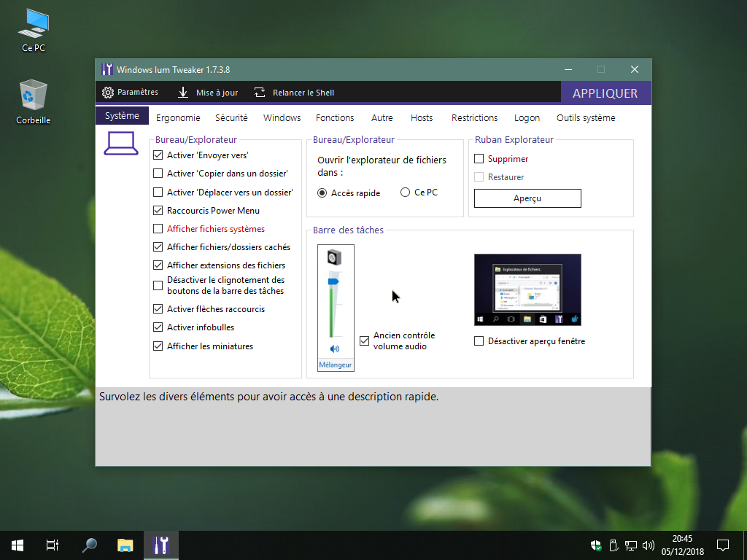
Task: Click the taskbar preview thumbnail image
Action: (527, 289)
